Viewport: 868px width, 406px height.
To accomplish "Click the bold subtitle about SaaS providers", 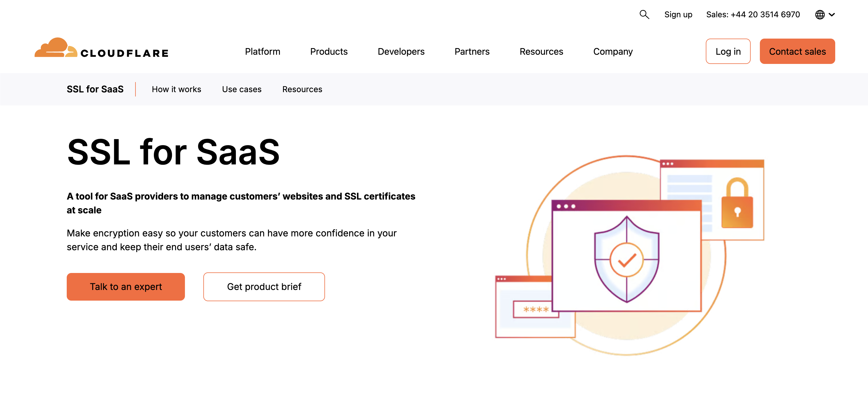I will point(241,203).
